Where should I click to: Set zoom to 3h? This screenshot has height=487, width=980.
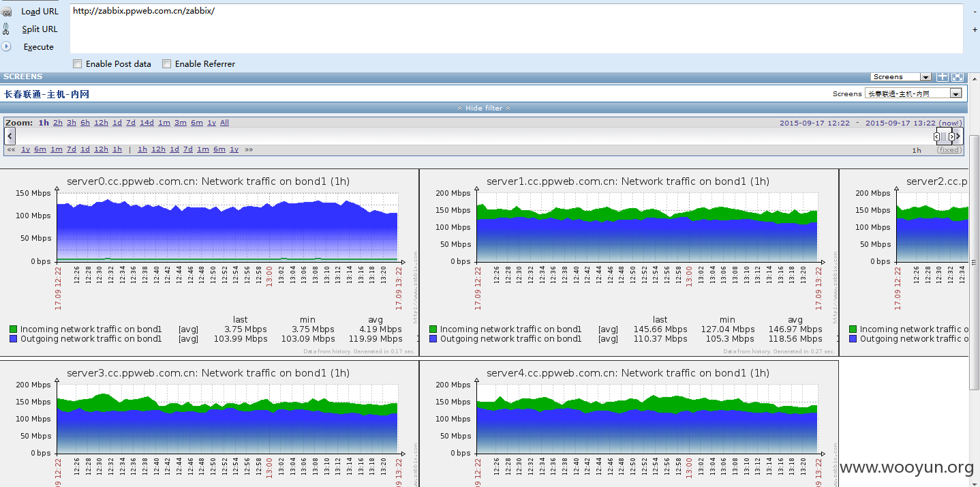pyautogui.click(x=72, y=123)
